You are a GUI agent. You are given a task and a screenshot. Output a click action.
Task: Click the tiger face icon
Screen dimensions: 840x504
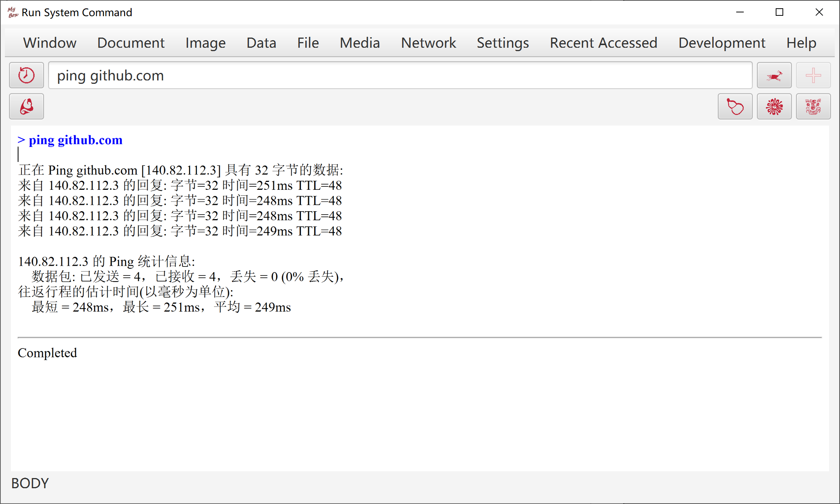coord(813,107)
